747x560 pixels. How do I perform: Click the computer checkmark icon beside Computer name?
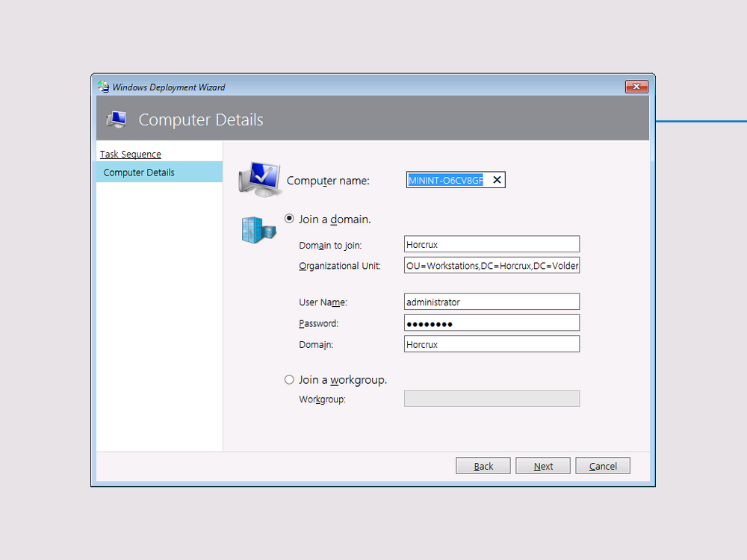coord(260,179)
